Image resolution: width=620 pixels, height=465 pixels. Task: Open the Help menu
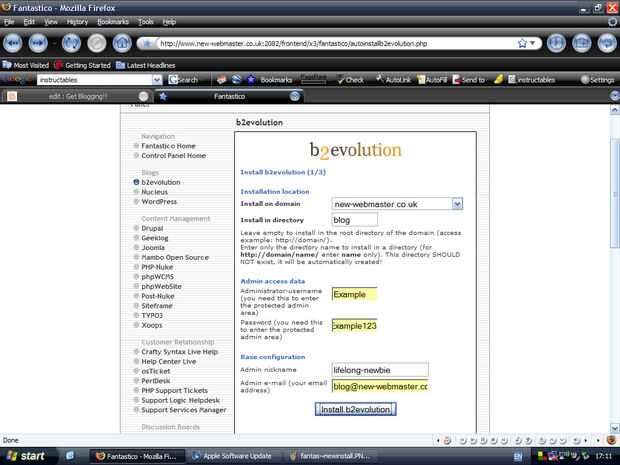click(x=169, y=22)
